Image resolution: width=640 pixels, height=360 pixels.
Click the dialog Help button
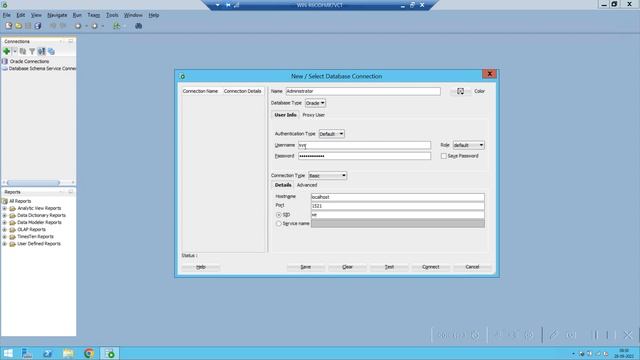pyautogui.click(x=201, y=267)
